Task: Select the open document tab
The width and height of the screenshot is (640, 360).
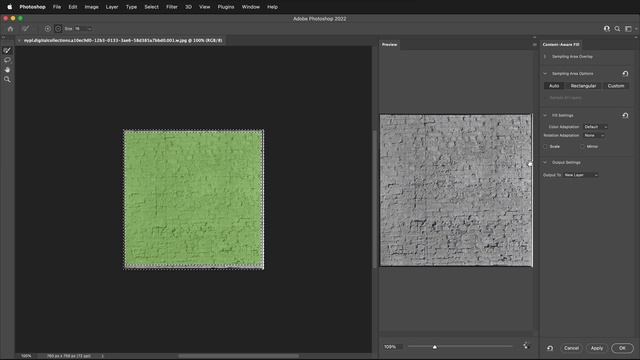Action: (123, 40)
